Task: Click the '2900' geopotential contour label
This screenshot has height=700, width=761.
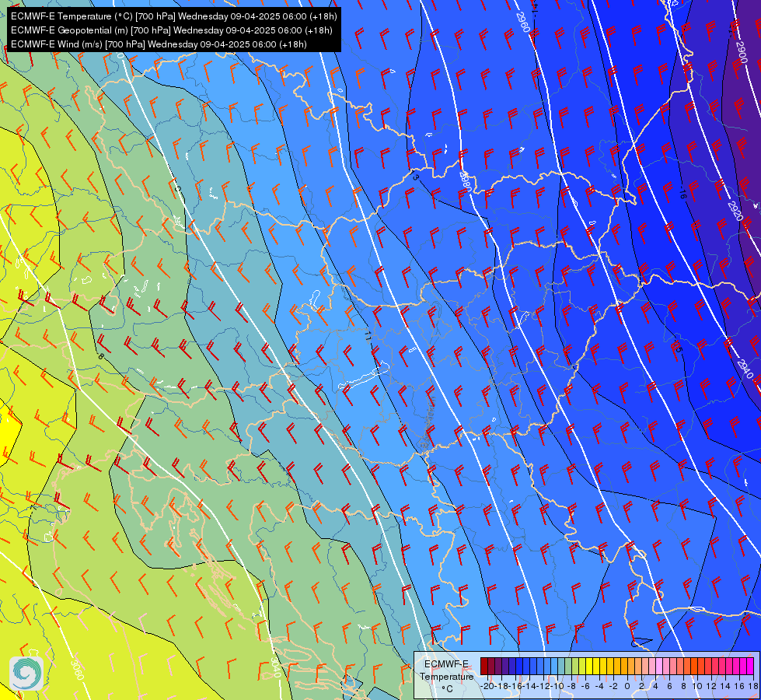Action: tap(741, 52)
